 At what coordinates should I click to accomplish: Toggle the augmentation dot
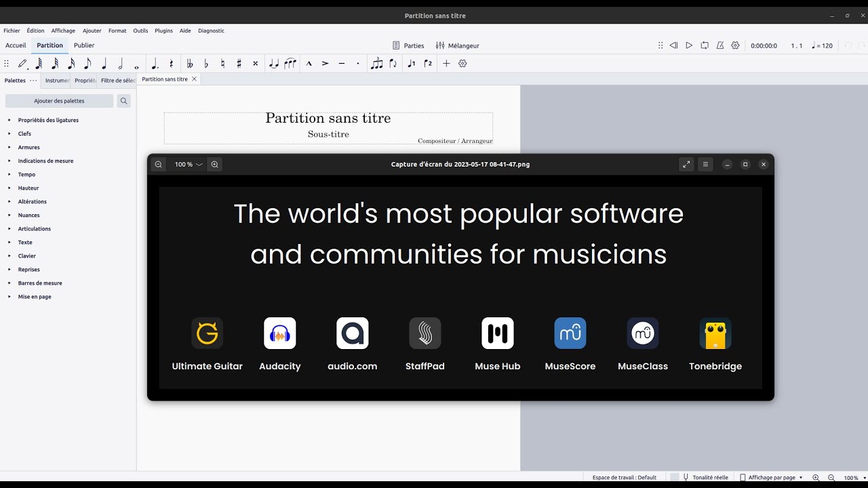click(x=155, y=64)
